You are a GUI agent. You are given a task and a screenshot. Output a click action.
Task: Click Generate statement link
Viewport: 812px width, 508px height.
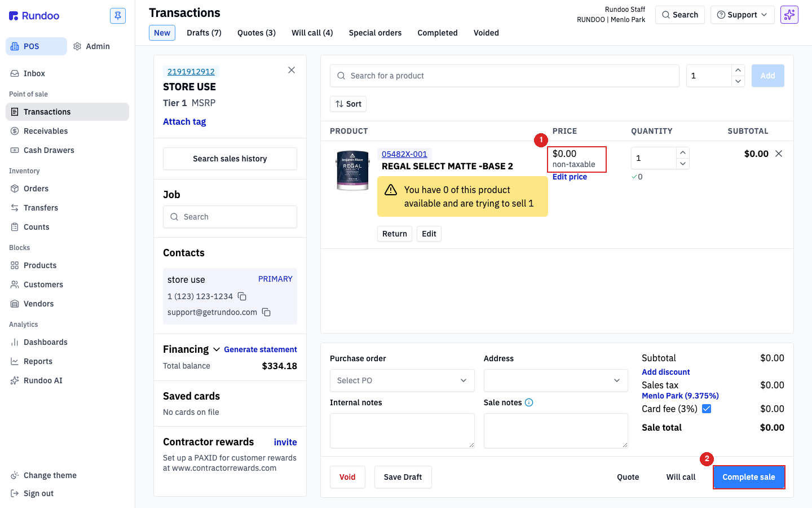coord(261,349)
